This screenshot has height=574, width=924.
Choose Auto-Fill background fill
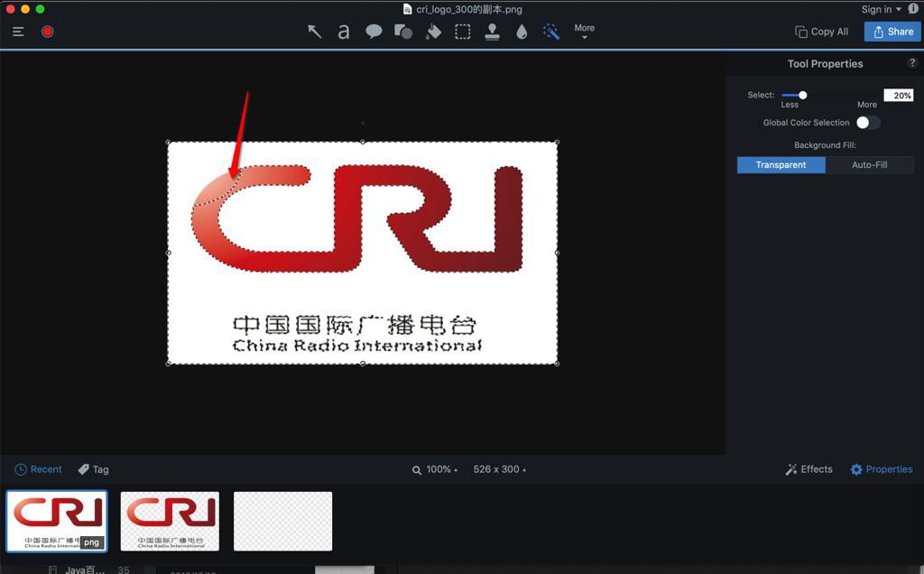[x=869, y=165]
